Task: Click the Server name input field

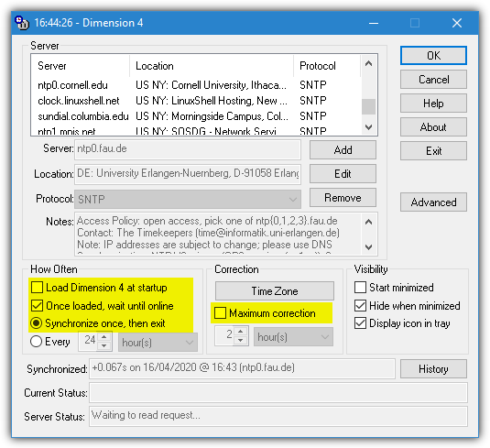Action: [x=188, y=149]
